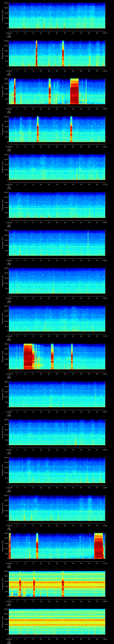Select the 19:28:00 spectrogram panel

click(x=57, y=243)
